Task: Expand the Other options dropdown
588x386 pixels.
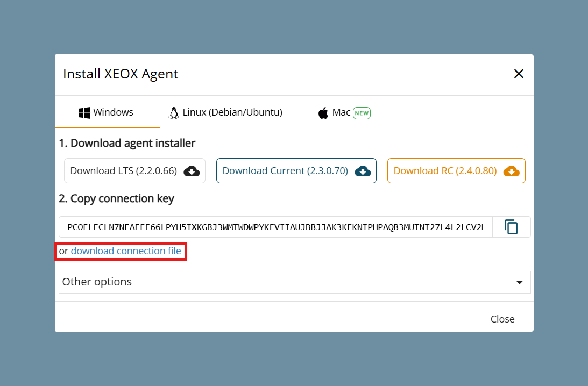Action: coord(295,282)
